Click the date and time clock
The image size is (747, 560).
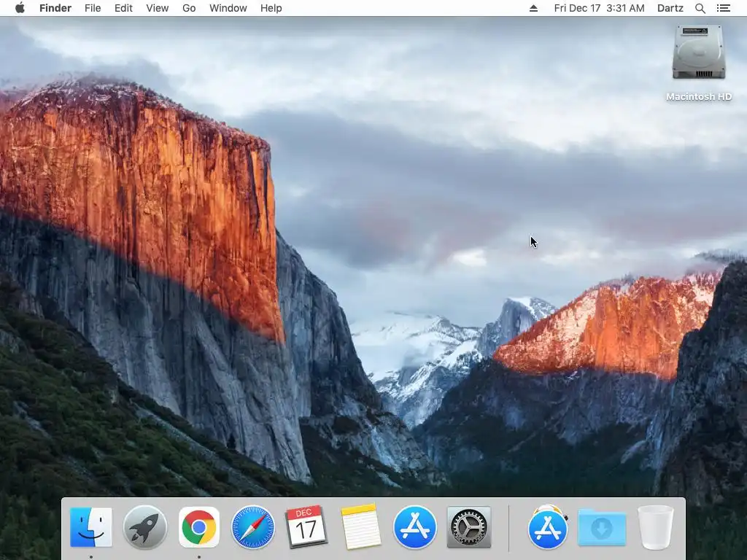point(600,8)
